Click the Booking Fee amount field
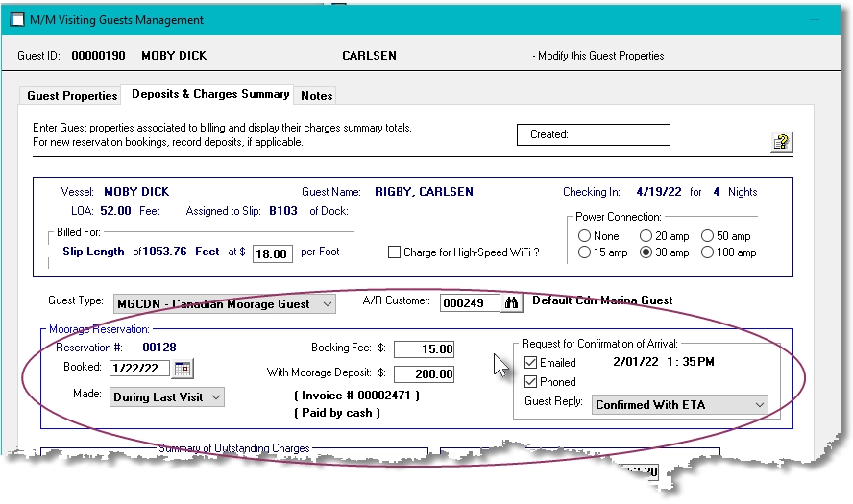Image resolution: width=853 pixels, height=504 pixels. pyautogui.click(x=424, y=349)
